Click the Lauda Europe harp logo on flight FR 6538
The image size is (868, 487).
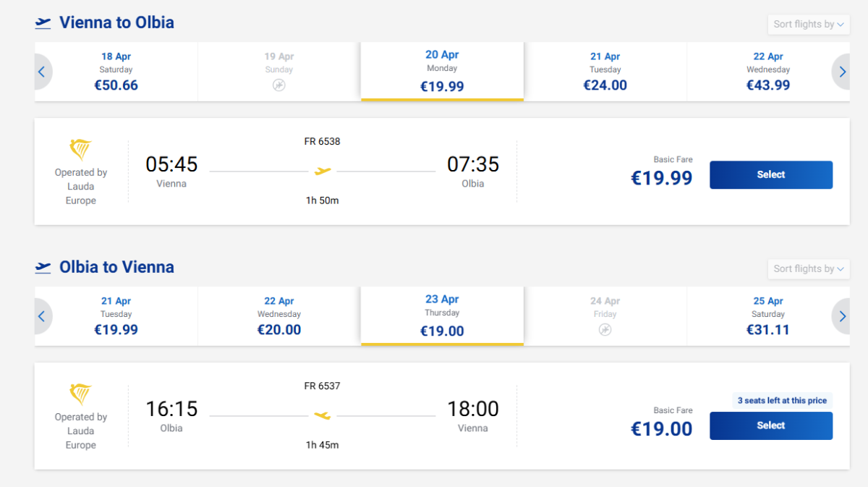pos(80,150)
